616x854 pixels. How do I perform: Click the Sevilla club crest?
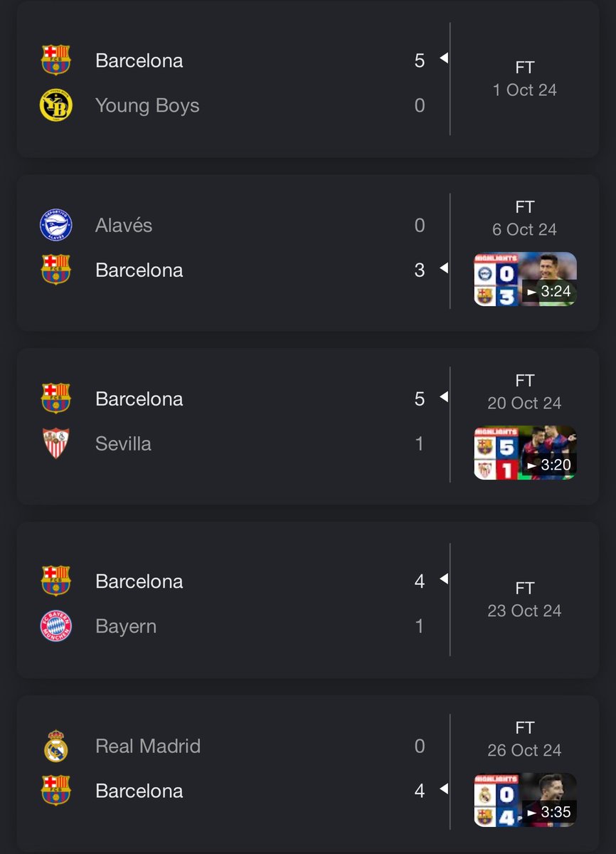[x=55, y=443]
